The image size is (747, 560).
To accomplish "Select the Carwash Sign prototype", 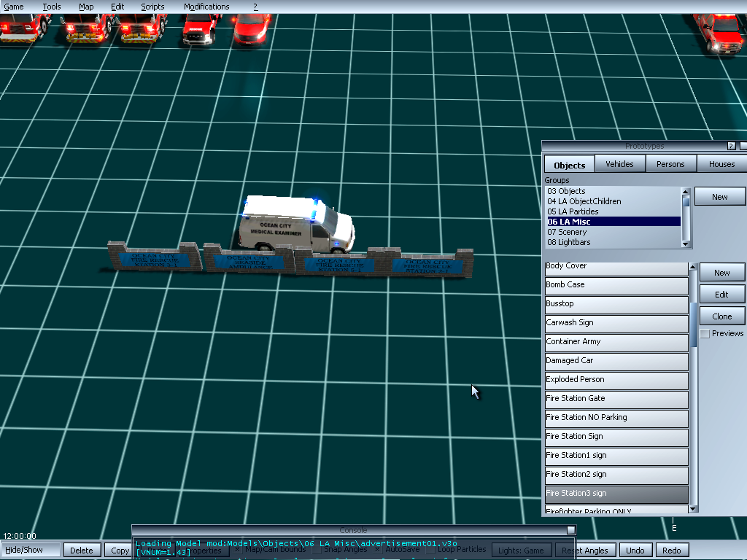I will tap(616, 324).
